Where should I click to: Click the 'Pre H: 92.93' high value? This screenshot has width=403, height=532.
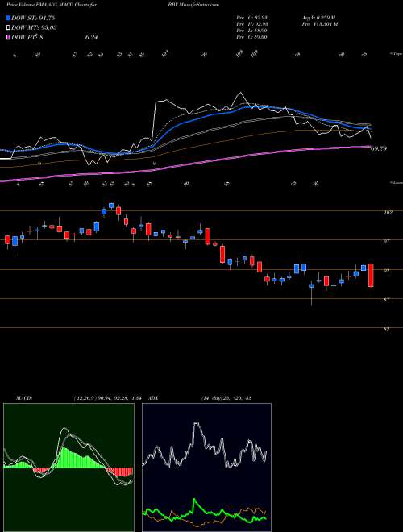pos(252,24)
